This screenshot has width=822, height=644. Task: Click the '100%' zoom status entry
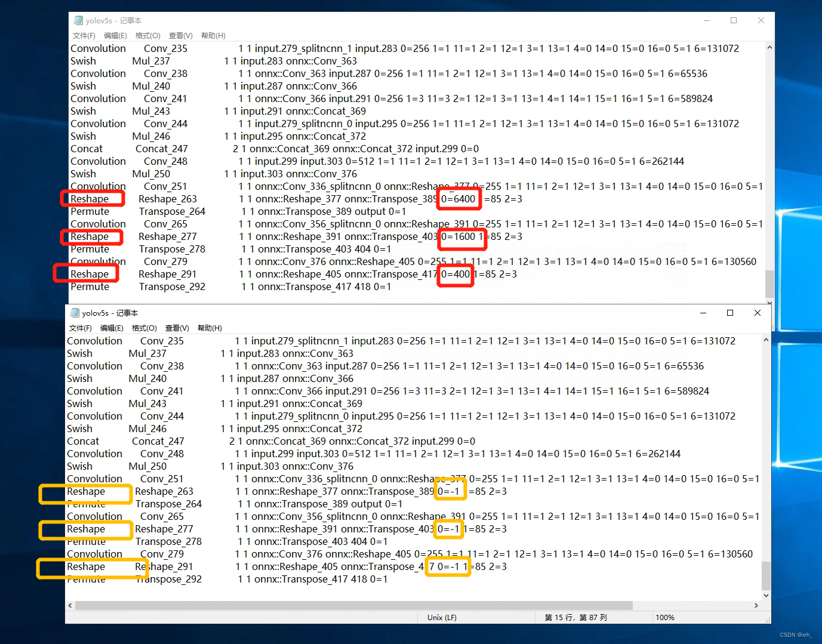coord(665,617)
